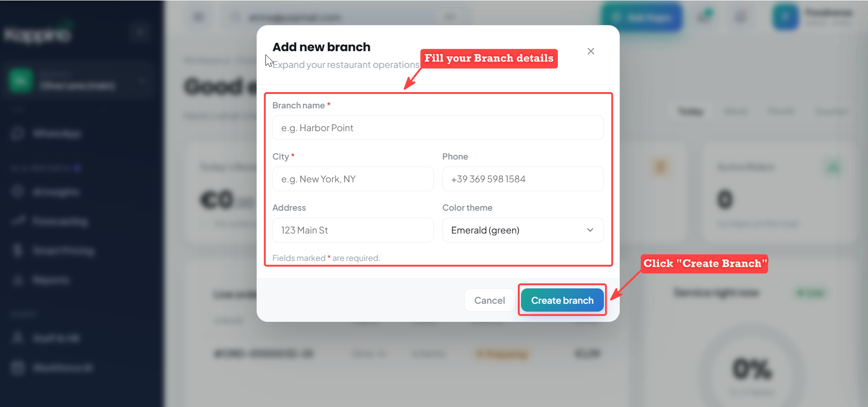Click the AI Insights sidebar icon
Image resolution: width=868 pixels, height=407 pixels.
18,192
